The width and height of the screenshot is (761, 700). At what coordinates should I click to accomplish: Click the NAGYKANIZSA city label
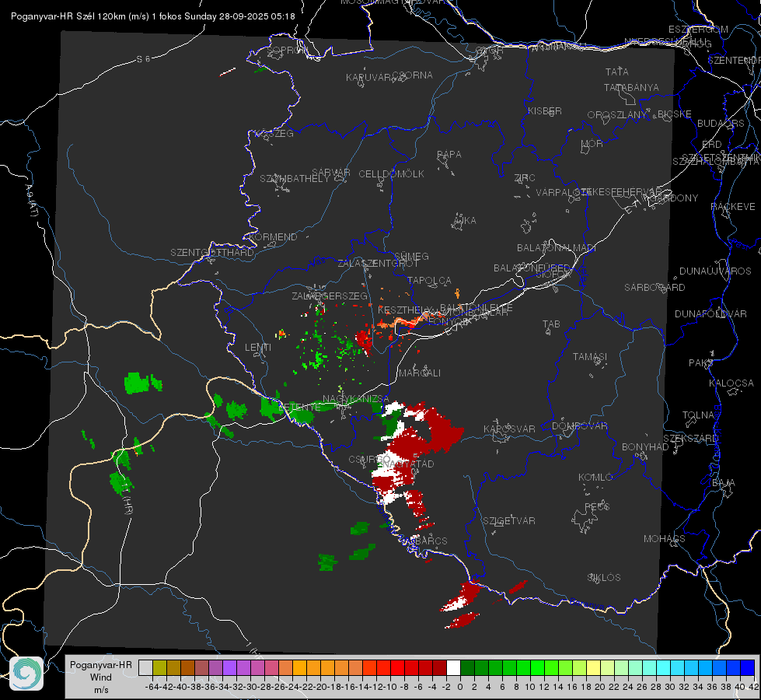[356, 399]
